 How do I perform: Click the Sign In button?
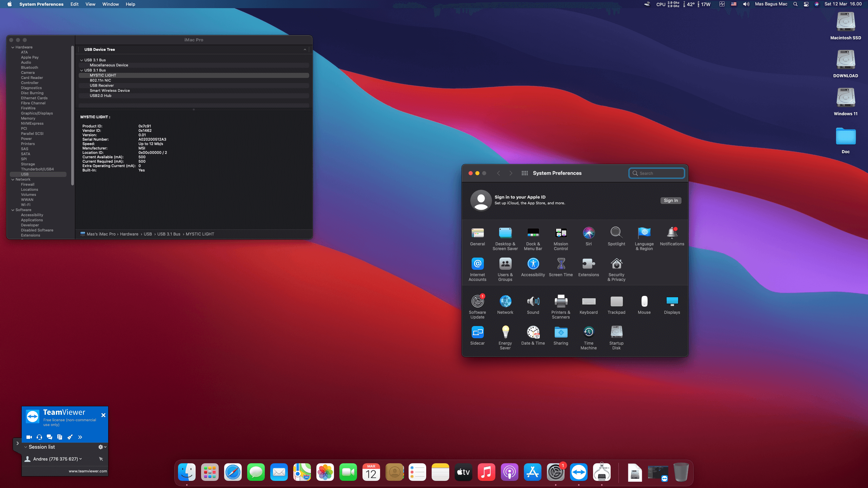670,201
